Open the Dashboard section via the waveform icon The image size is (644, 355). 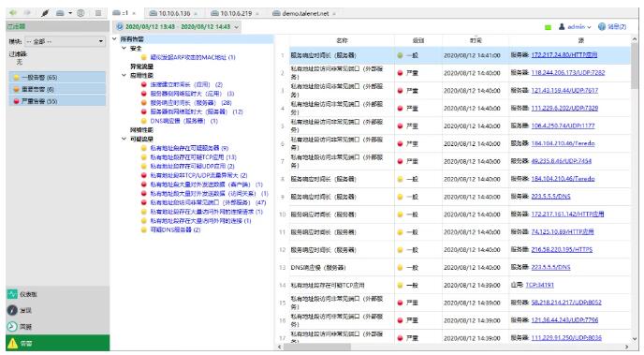12,294
